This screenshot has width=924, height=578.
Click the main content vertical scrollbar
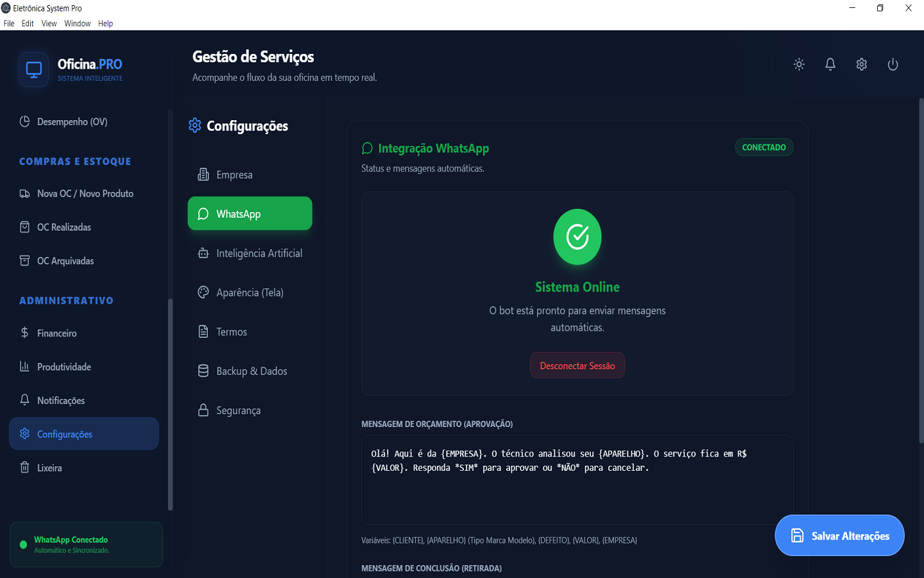point(921,270)
